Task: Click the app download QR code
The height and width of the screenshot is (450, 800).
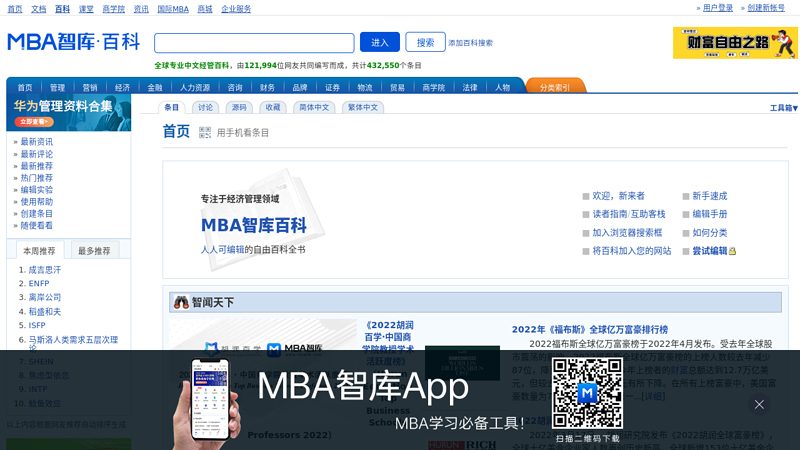Action: [x=587, y=393]
